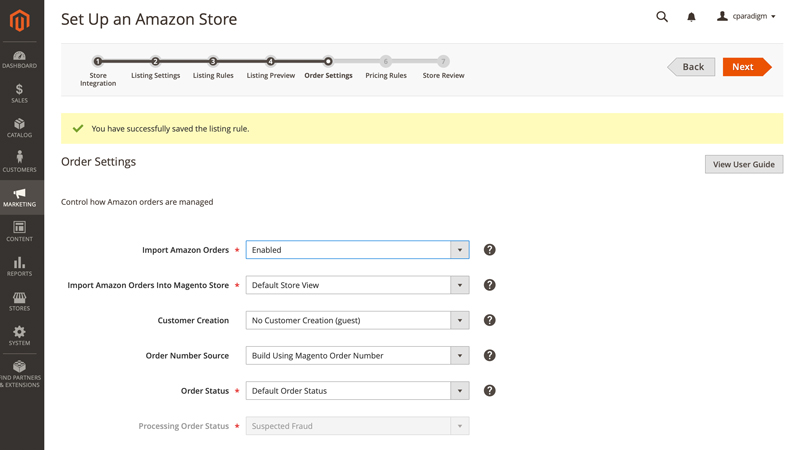Click the Back button
Screen dimensions: 800x450
691,67
